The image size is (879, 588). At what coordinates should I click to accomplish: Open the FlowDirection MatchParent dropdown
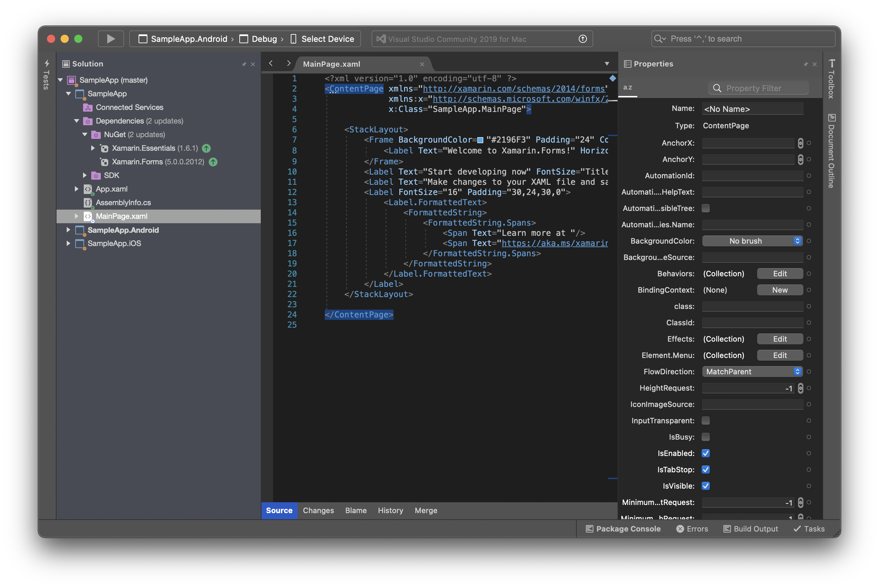(x=752, y=372)
